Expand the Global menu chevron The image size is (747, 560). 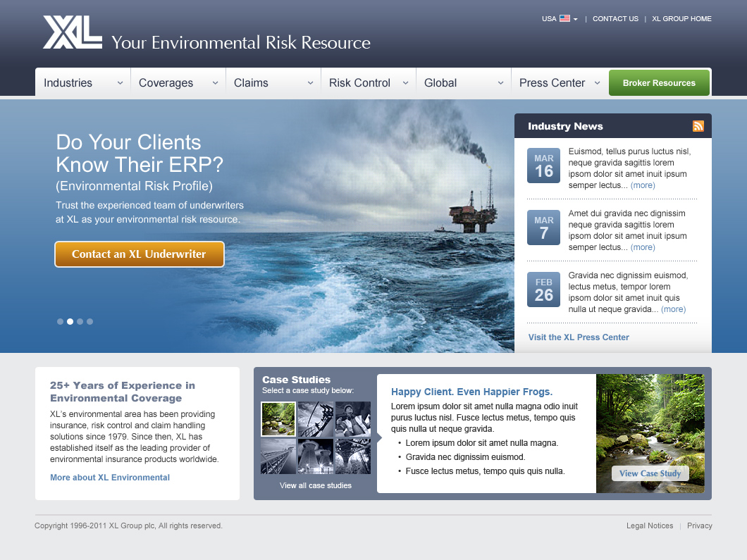coord(500,83)
